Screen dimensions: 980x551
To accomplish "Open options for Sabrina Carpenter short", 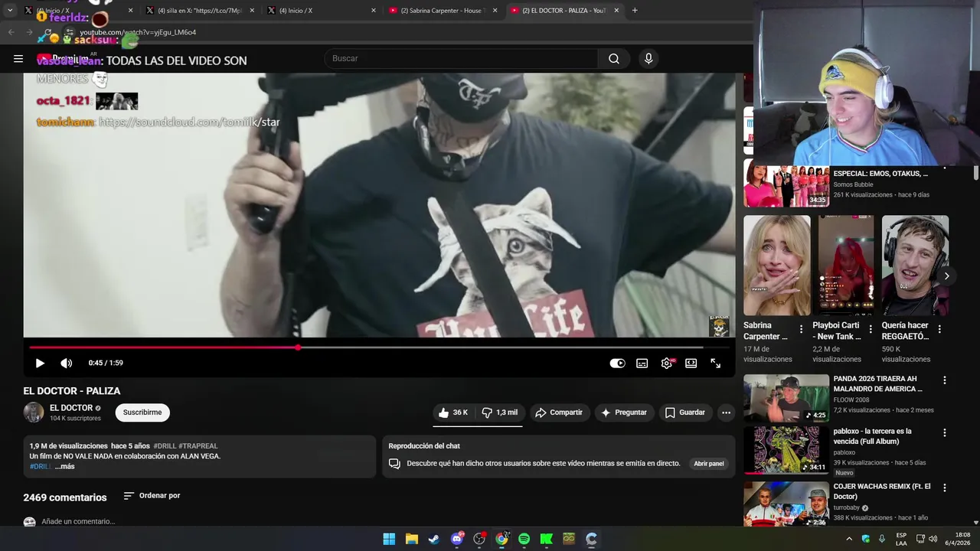I will 801,329.
